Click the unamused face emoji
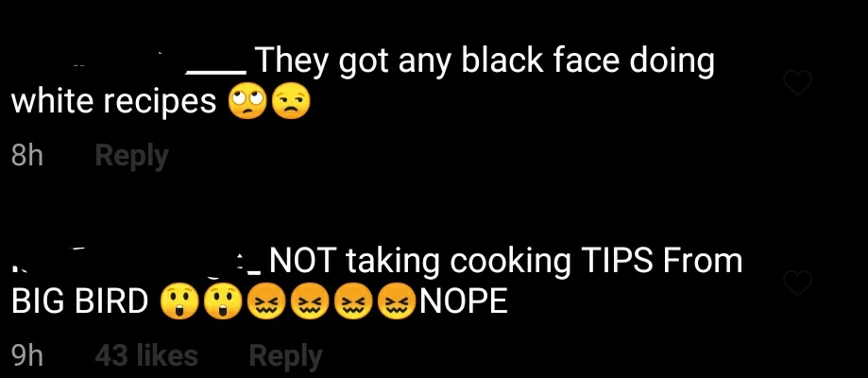This screenshot has width=868, height=378. (x=292, y=104)
